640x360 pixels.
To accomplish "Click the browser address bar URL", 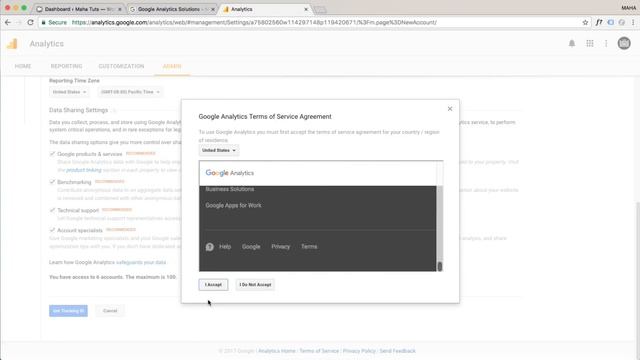I will click(254, 22).
